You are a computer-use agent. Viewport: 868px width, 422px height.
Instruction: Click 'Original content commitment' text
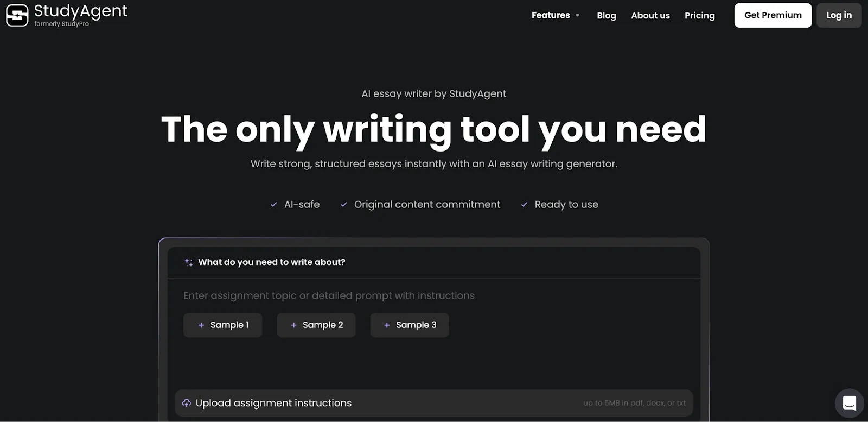pos(427,204)
